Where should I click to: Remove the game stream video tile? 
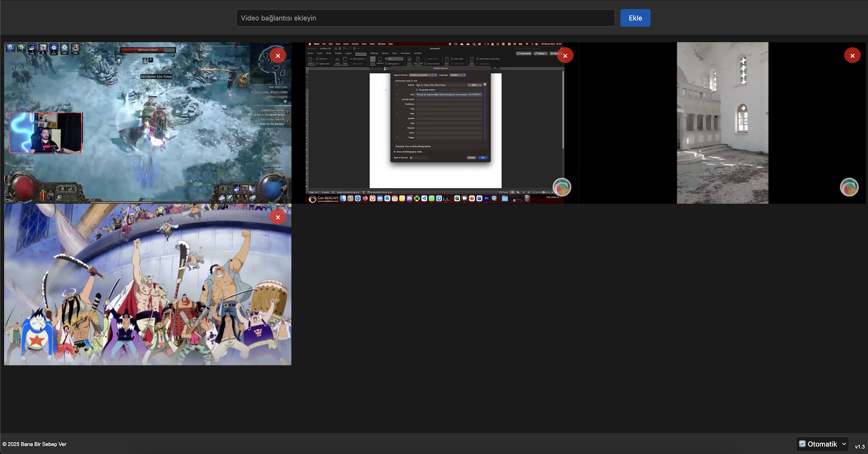[x=278, y=56]
